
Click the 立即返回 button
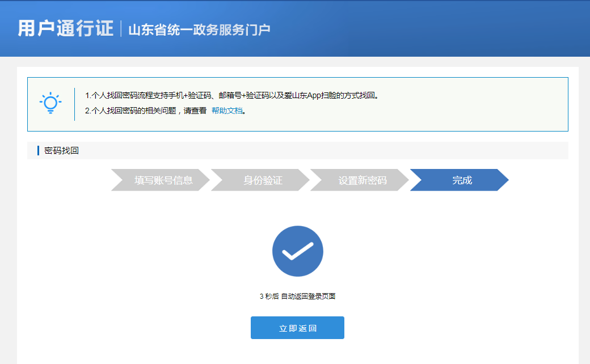coord(297,327)
